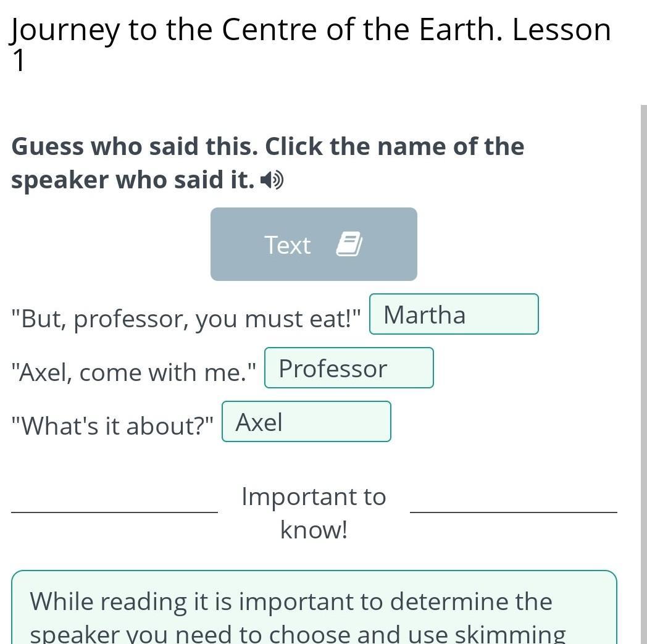Open the Professor answer dropdown
The image size is (647, 644).
pyautogui.click(x=349, y=367)
